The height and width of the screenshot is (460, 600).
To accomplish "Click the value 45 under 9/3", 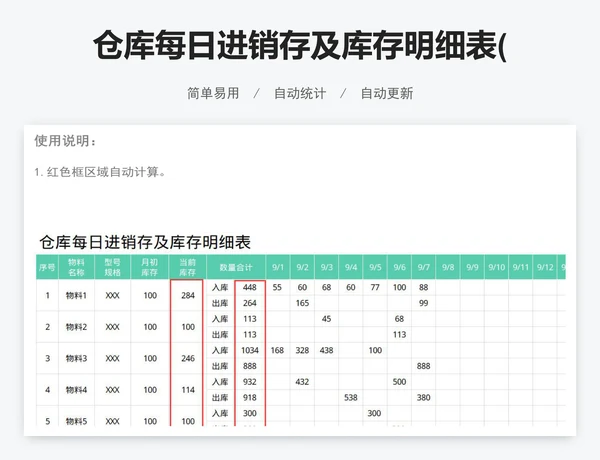I will [x=326, y=319].
